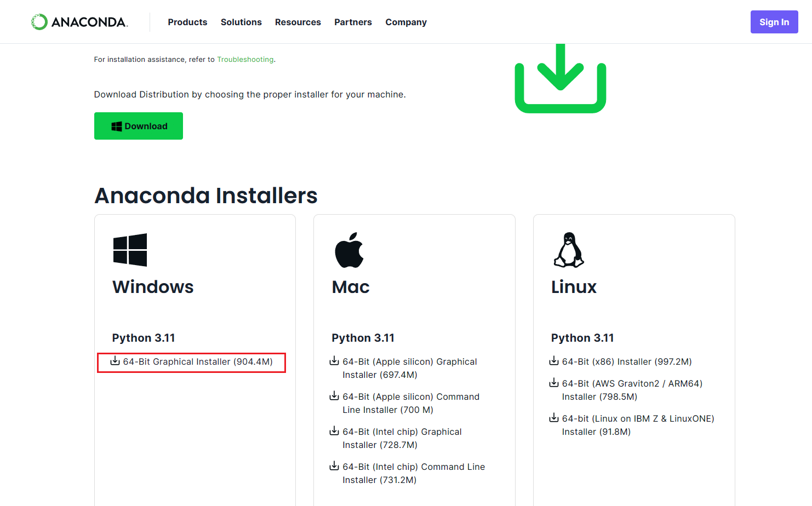Click Python 3.11 label under Linux
Image resolution: width=812 pixels, height=506 pixels.
pos(582,338)
